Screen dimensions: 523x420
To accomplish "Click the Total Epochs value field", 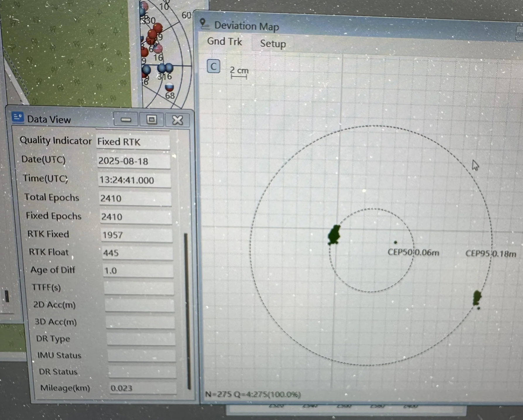I will [x=135, y=198].
